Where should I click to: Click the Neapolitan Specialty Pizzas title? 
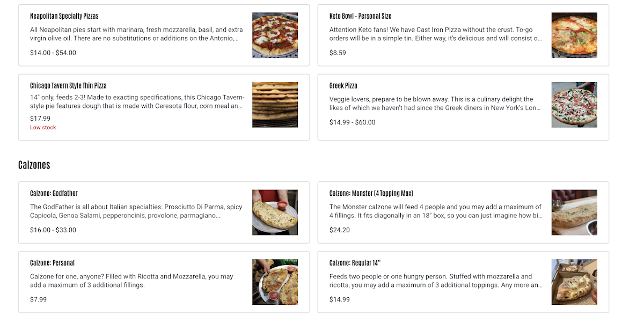coord(64,16)
